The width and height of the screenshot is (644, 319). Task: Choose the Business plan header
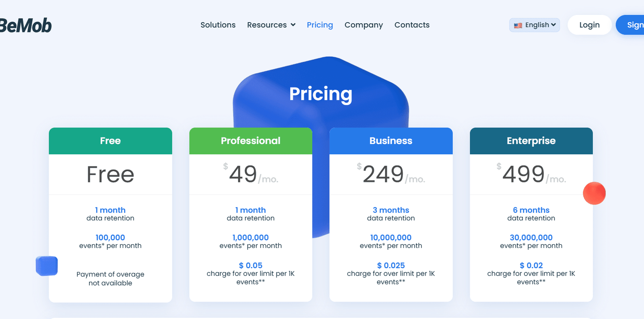click(391, 141)
